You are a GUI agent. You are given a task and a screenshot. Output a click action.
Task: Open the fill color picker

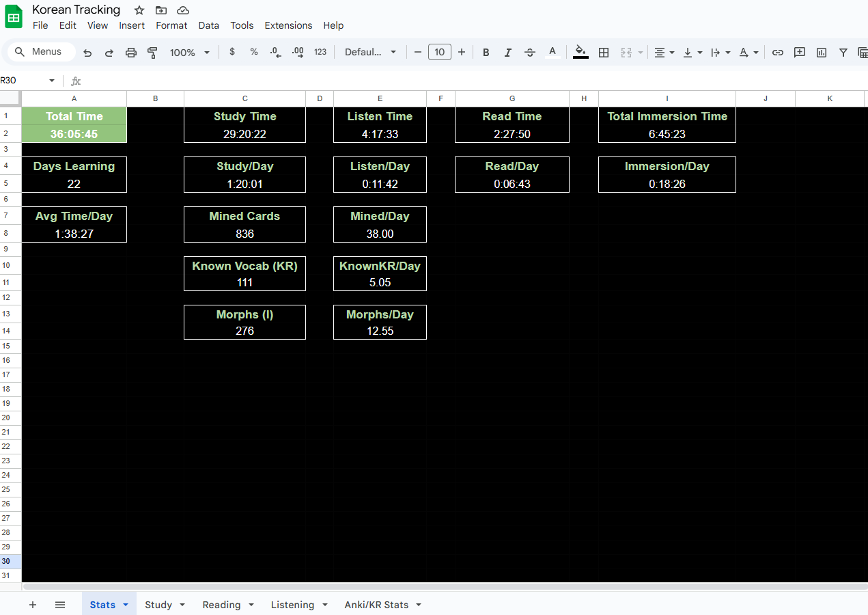580,53
